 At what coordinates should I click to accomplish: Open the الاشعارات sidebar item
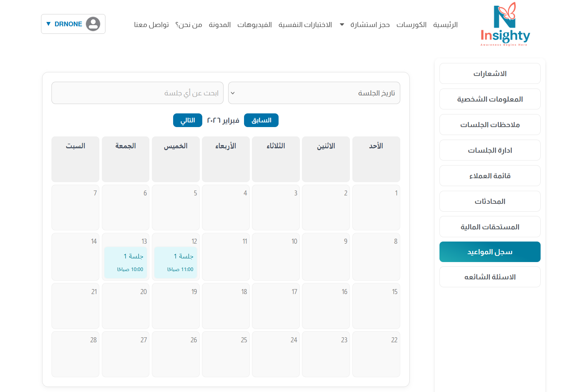tap(489, 73)
